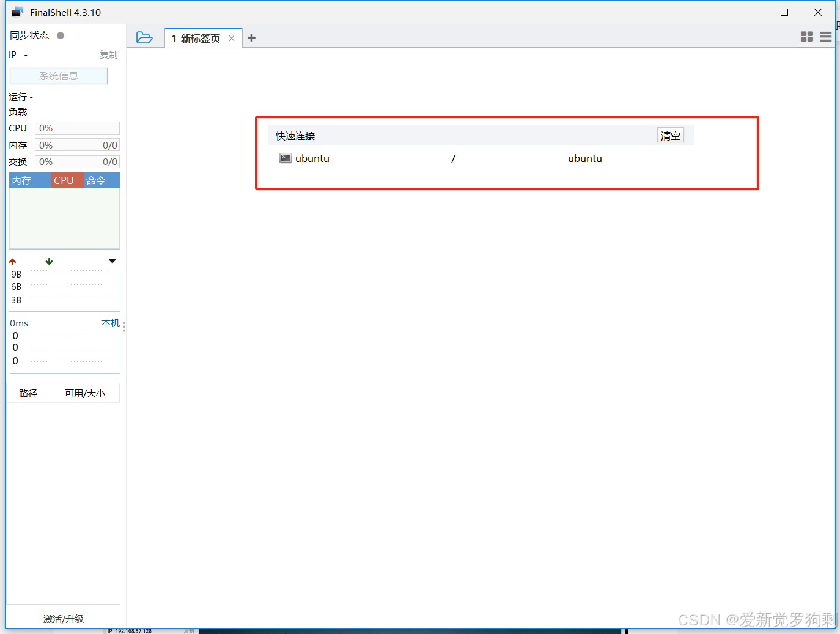Open network interface dropdown arrow
Image resolution: width=840 pixels, height=634 pixels.
pos(112,261)
